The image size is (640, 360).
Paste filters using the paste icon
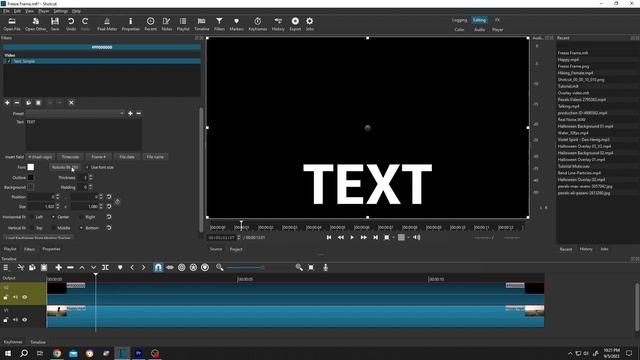click(38, 103)
